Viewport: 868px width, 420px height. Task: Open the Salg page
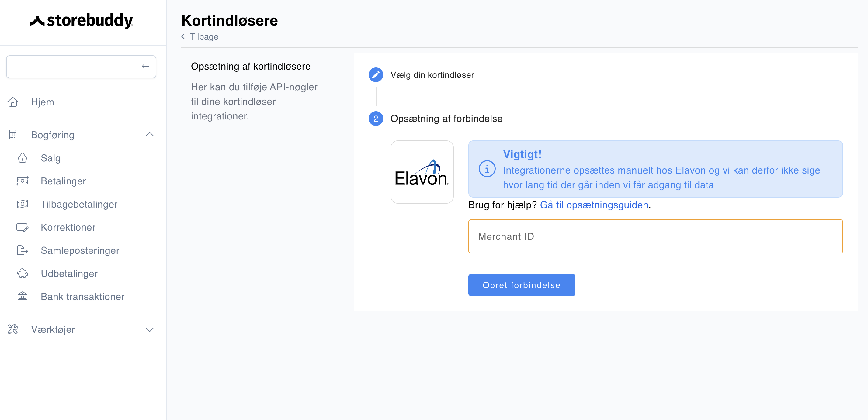coord(50,158)
